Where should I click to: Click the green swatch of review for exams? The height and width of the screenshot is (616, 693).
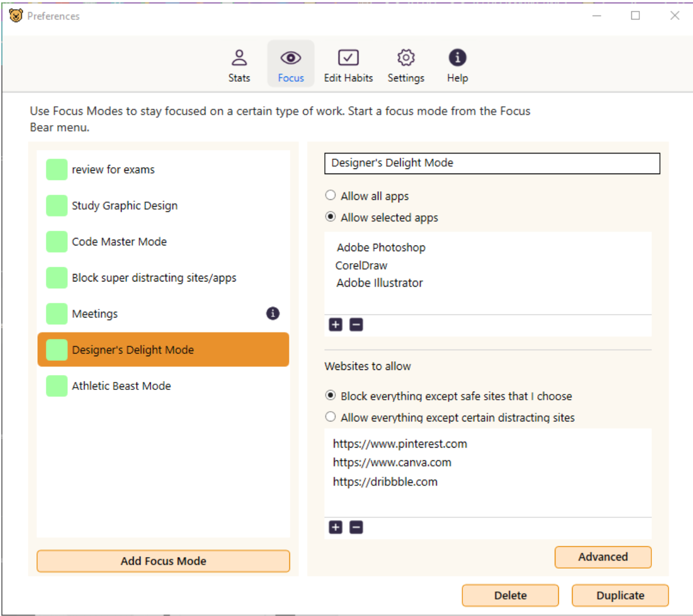point(57,170)
